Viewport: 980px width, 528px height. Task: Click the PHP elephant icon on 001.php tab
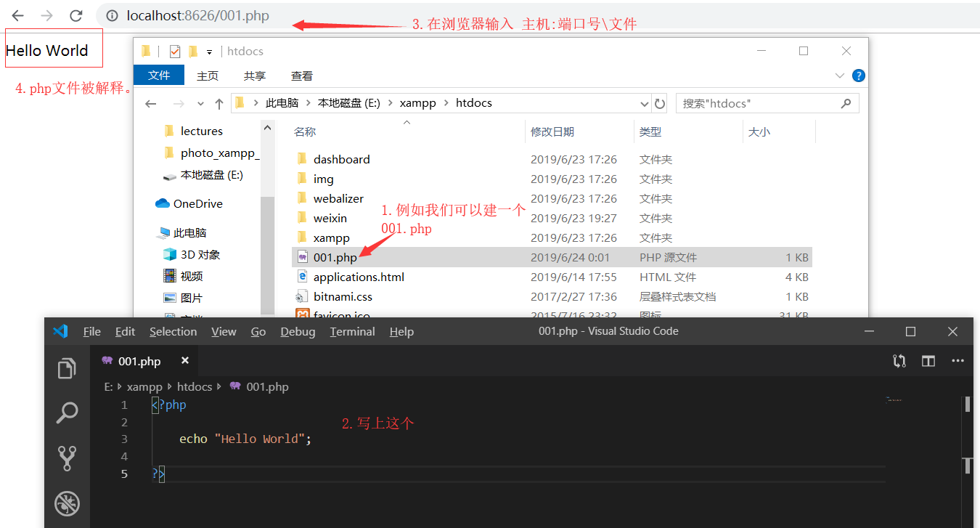point(108,360)
